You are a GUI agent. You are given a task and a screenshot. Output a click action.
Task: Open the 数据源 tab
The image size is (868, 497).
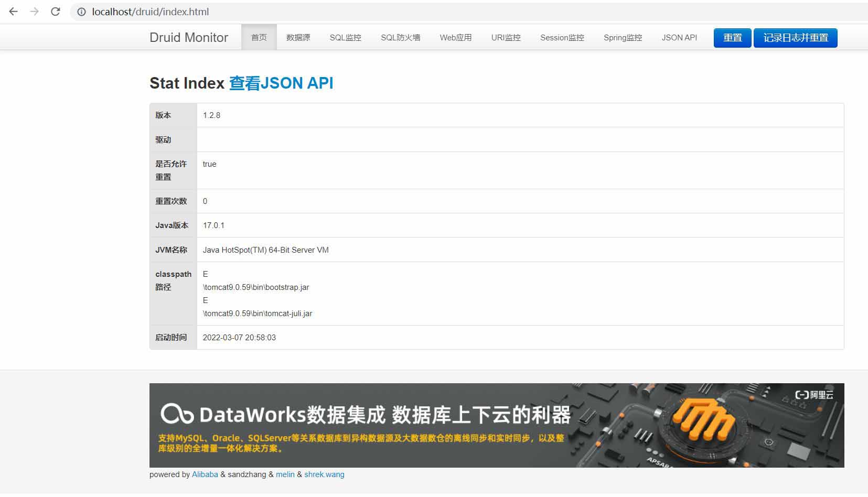298,38
